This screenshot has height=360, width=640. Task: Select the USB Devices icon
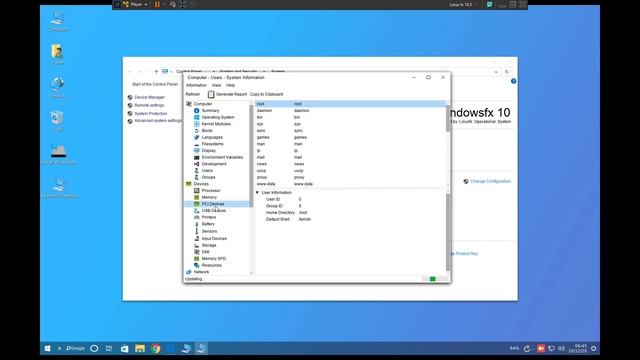(x=196, y=211)
